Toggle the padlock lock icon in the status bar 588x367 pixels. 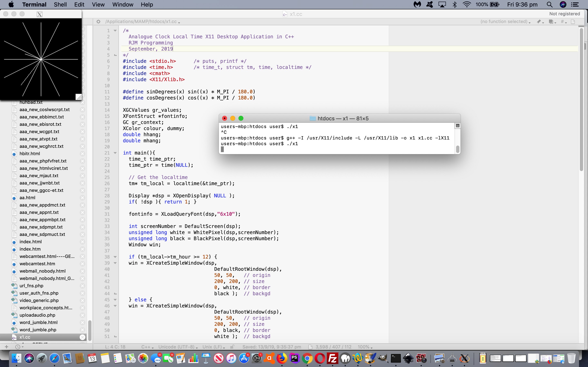point(232,347)
